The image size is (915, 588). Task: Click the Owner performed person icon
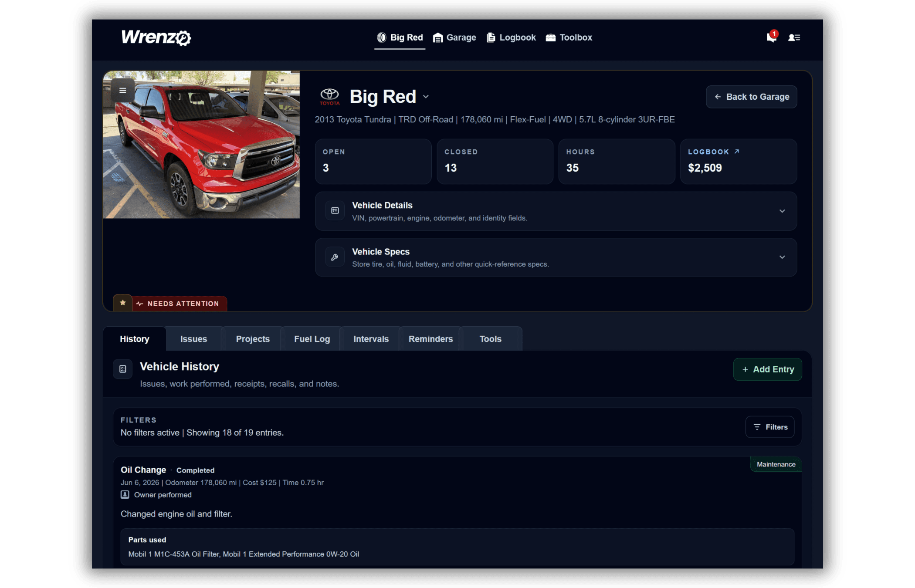tap(125, 494)
